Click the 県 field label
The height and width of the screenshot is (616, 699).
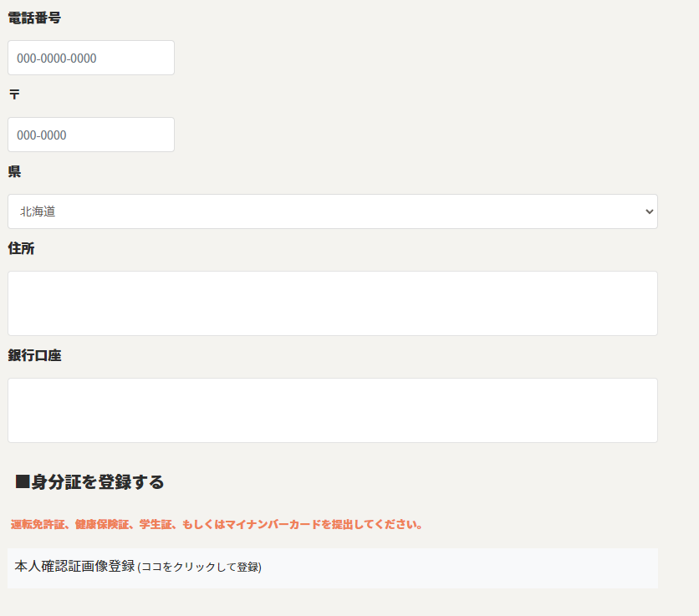pyautogui.click(x=14, y=171)
